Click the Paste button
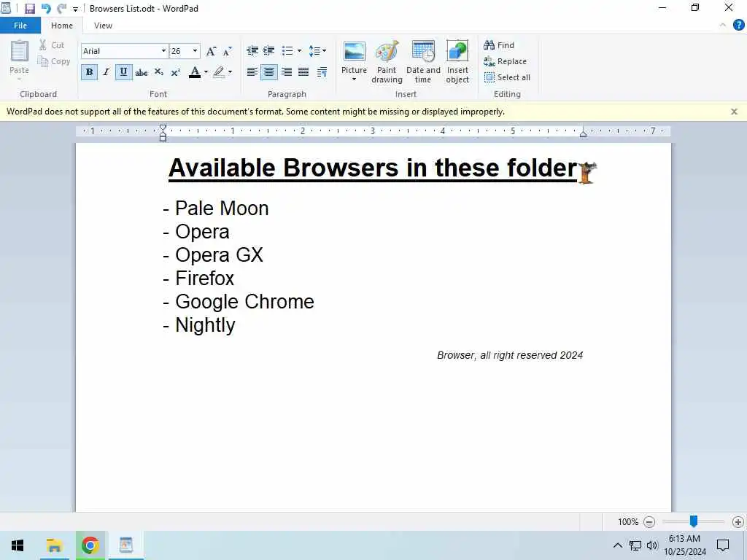Viewport: 747px width, 560px height. [x=20, y=59]
